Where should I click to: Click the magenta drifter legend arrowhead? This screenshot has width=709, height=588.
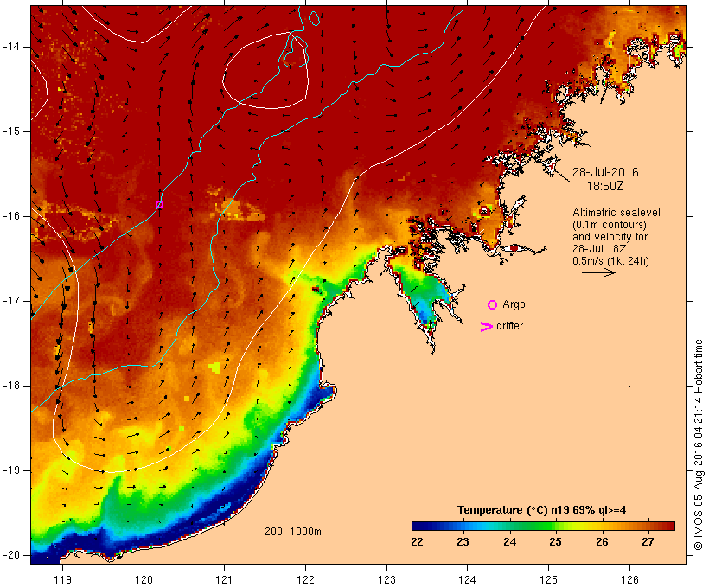point(487,327)
